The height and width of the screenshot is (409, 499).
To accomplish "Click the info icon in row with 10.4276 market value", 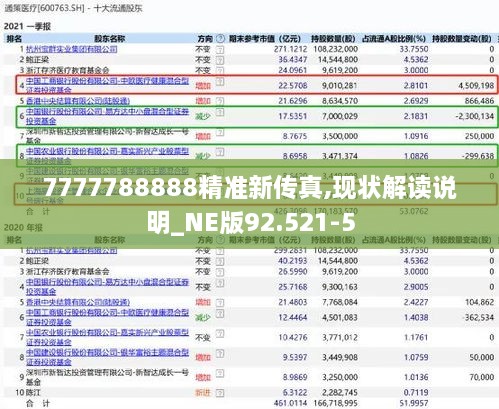I will [x=220, y=334].
